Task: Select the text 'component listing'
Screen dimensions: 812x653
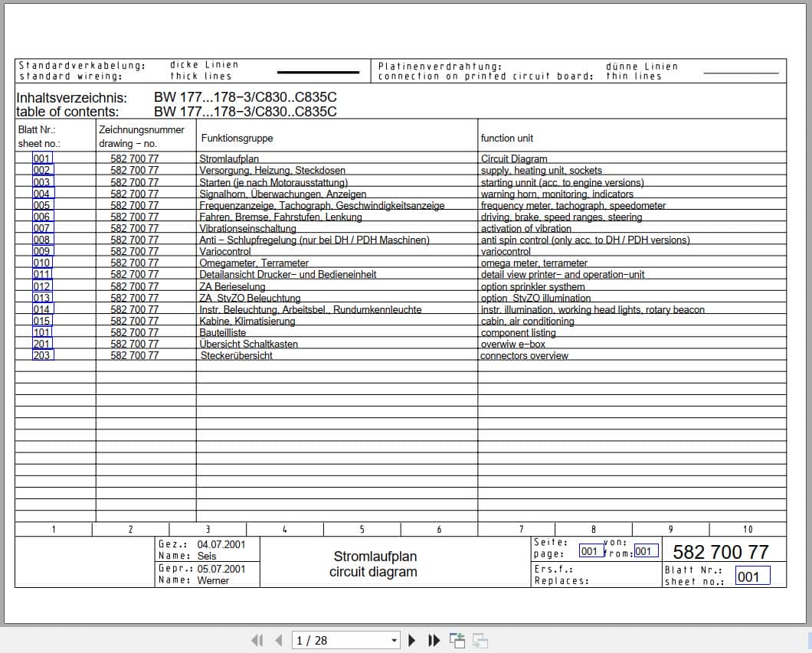Action: (x=519, y=332)
